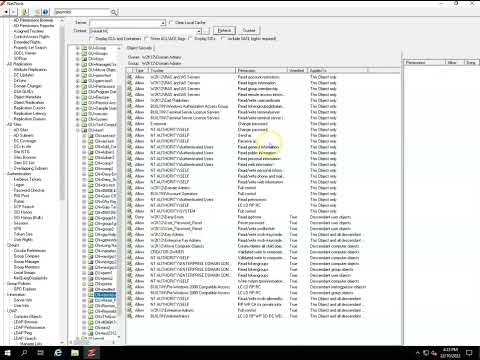This screenshot has width=480, height=360.
Task: Toggle Display OUs and Containers checkbox
Action: [x=91, y=38]
